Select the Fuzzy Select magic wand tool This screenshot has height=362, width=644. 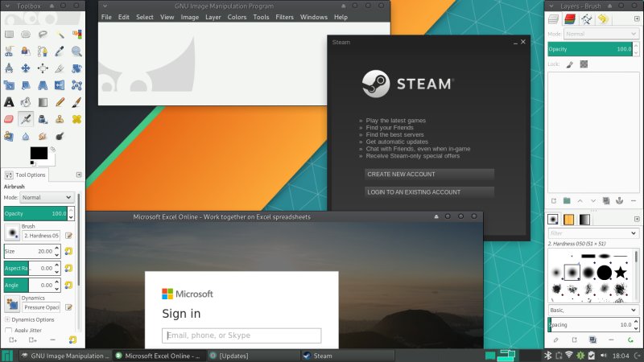tap(60, 35)
